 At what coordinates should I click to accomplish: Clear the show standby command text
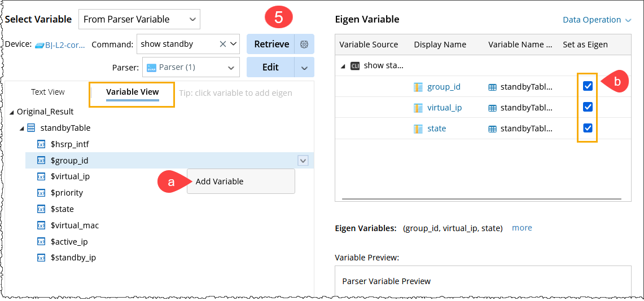[x=222, y=44]
